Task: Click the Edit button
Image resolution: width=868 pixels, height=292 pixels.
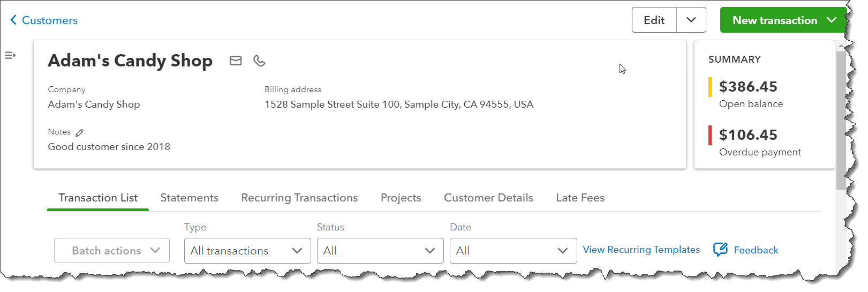Action: point(654,20)
